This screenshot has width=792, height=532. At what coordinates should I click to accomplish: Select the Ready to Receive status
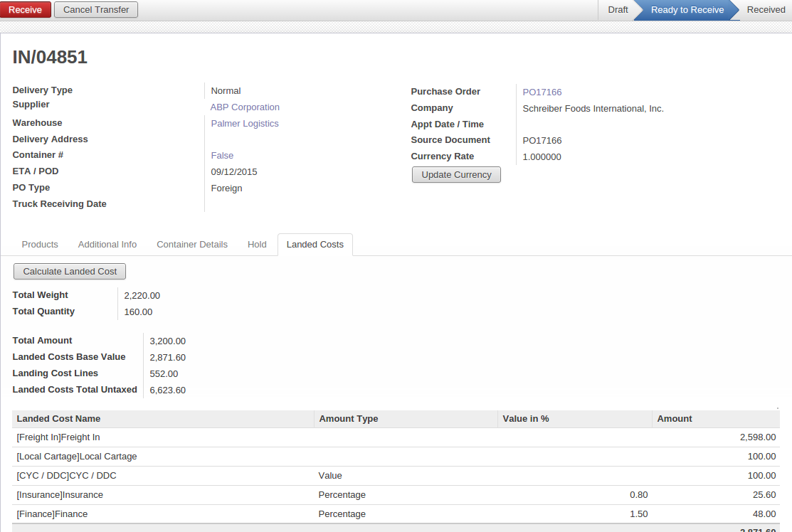coord(687,9)
